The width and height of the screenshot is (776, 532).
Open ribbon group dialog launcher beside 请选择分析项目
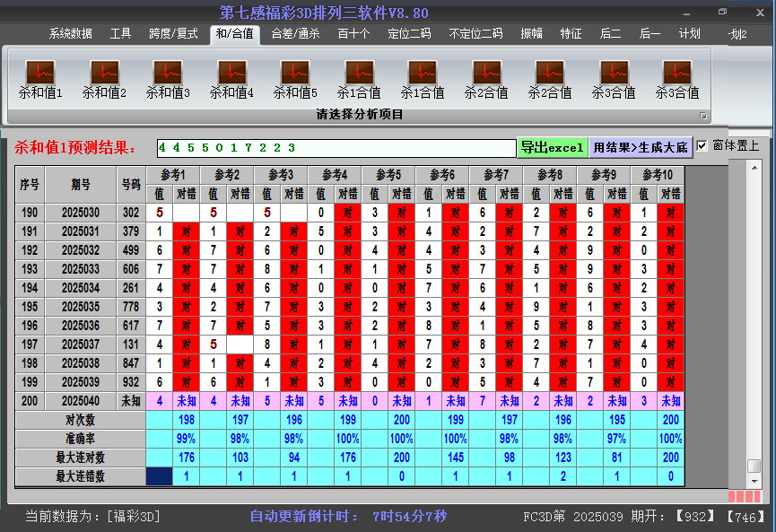tap(702, 116)
